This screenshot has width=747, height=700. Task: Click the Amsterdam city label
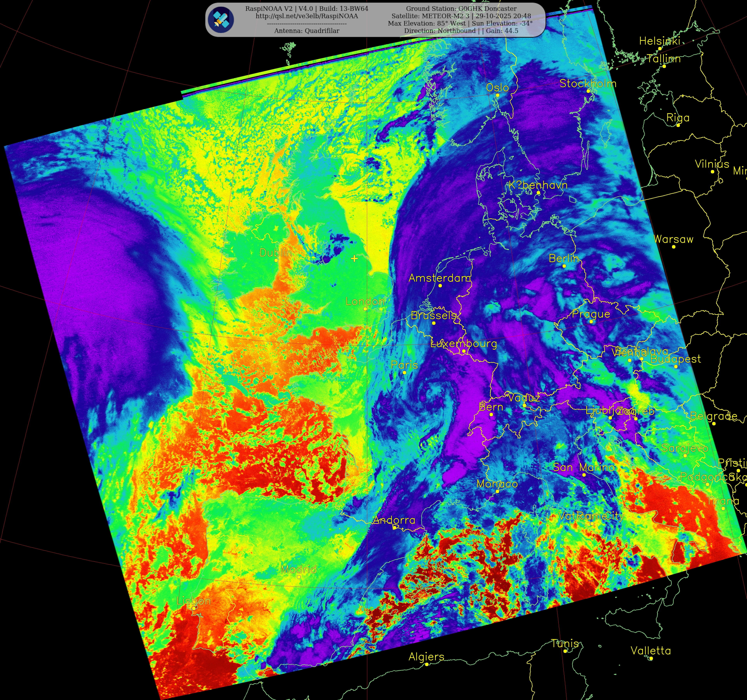440,278
